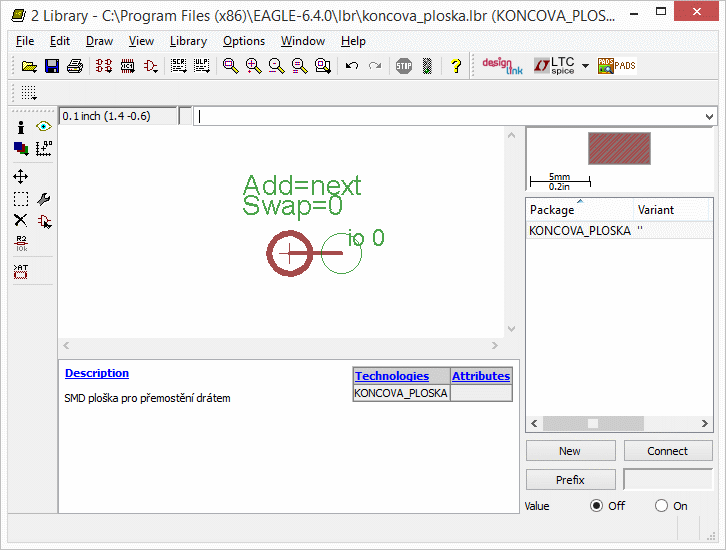The width and height of the screenshot is (726, 550).
Task: Open the Library menu
Action: pyautogui.click(x=188, y=41)
